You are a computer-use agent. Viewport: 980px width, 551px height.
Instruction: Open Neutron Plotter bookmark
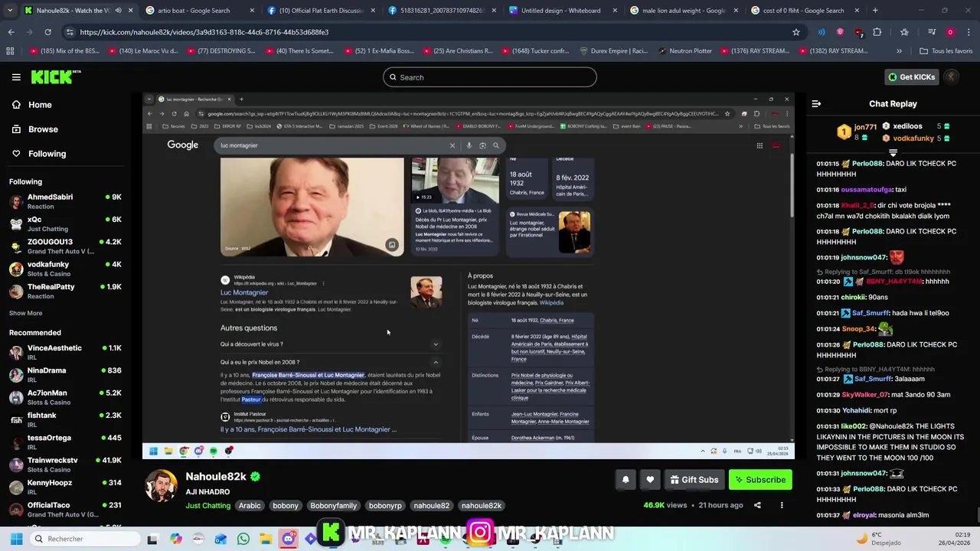[684, 51]
